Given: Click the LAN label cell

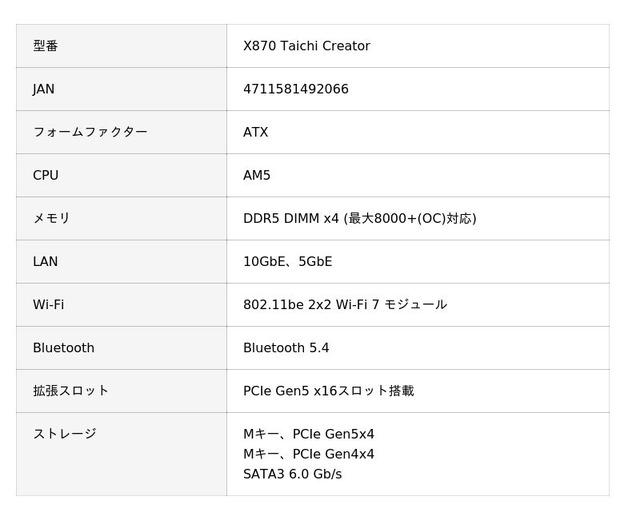Looking at the screenshot, I should pos(45,261).
